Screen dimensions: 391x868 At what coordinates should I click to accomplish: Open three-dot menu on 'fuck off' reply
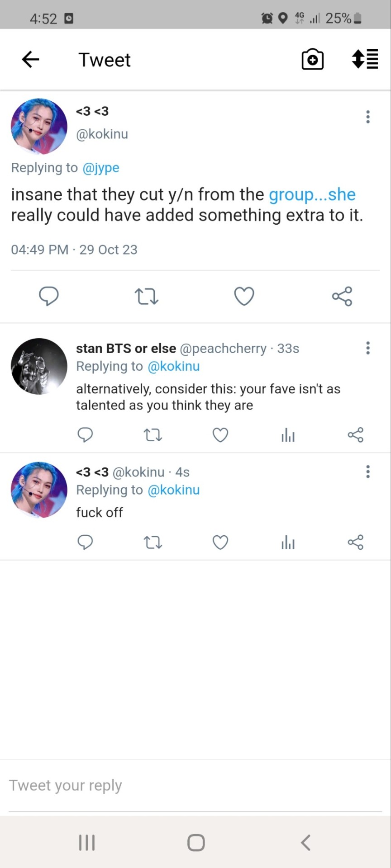click(368, 472)
